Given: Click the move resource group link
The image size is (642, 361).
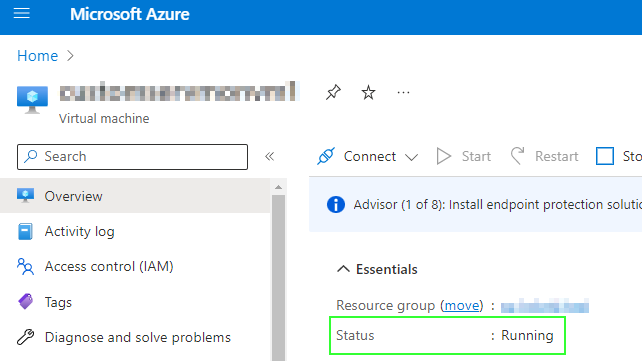Looking at the screenshot, I should point(462,305).
